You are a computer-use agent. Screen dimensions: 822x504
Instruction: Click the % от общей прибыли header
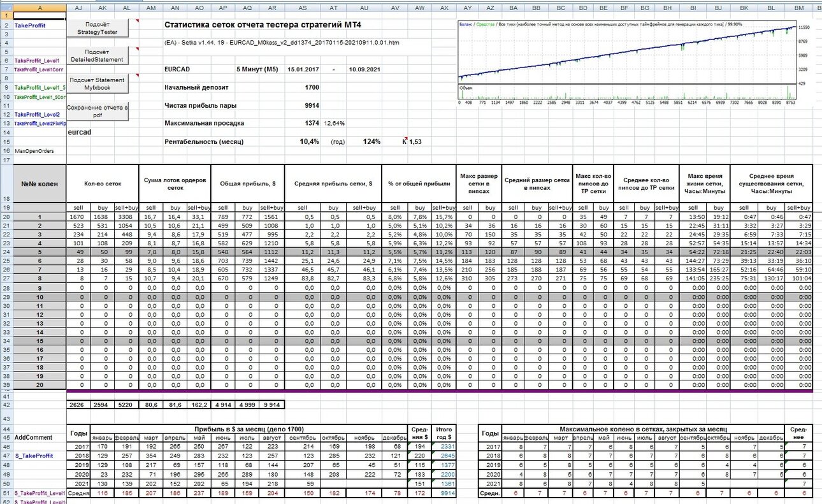(x=419, y=184)
